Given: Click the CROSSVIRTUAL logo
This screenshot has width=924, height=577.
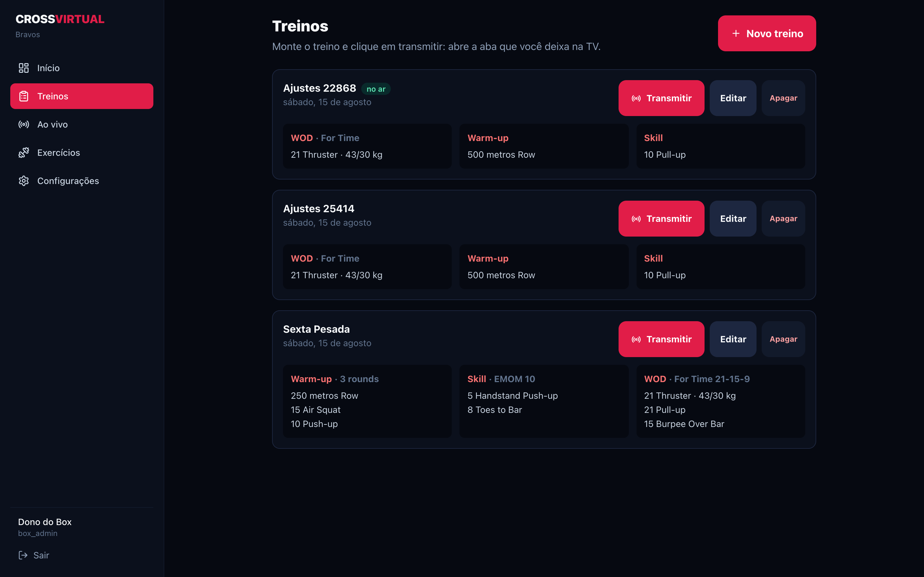Looking at the screenshot, I should [x=60, y=19].
